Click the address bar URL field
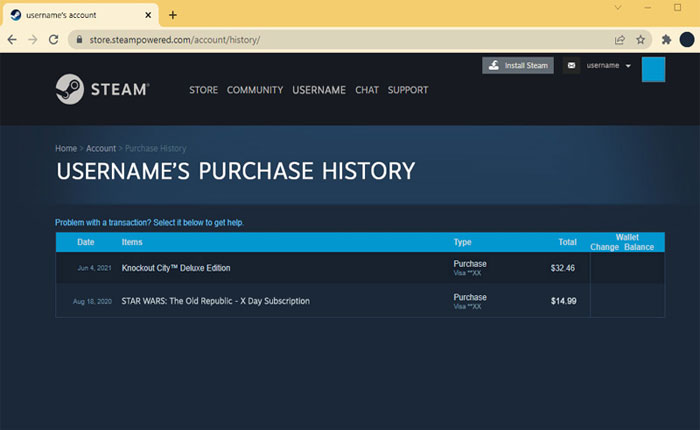Screen dimensions: 700x430 point(330,40)
